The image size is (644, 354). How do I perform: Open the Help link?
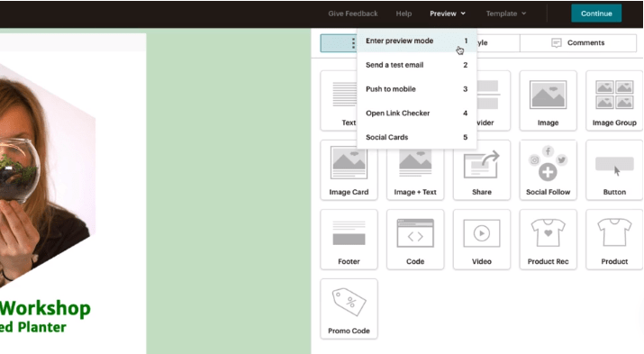pyautogui.click(x=404, y=14)
